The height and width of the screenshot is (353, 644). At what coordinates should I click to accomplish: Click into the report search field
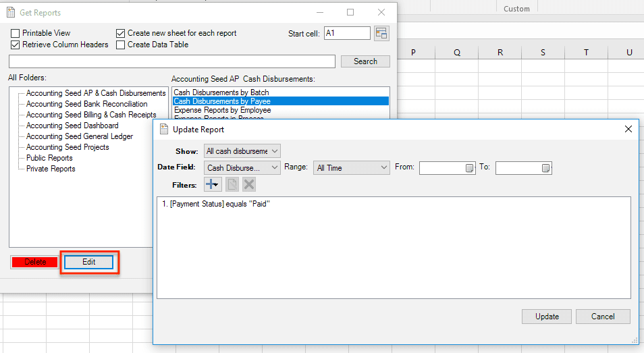172,61
